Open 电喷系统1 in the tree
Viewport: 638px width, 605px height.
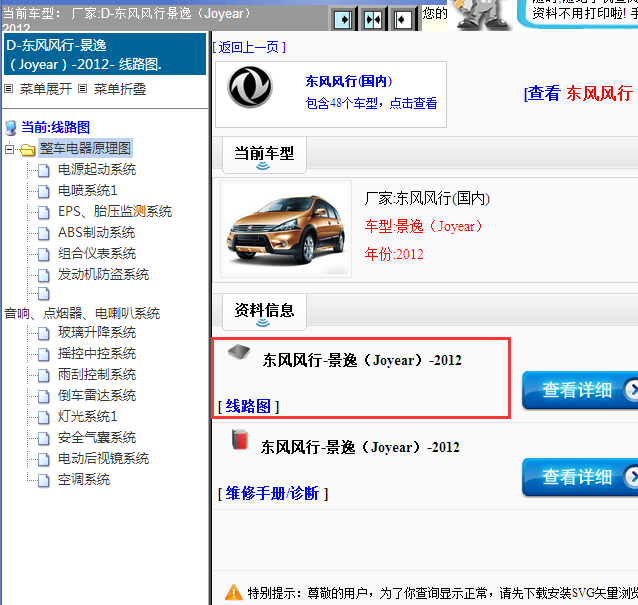(87, 190)
